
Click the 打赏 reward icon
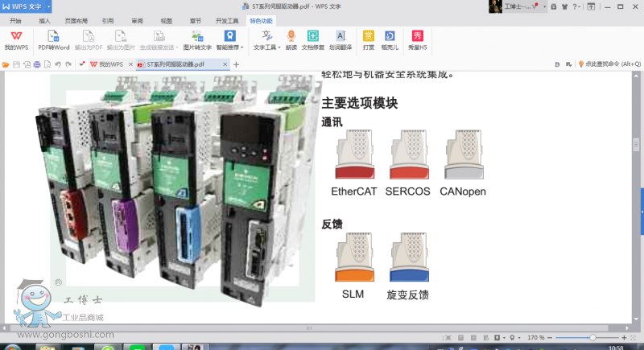[x=368, y=39]
